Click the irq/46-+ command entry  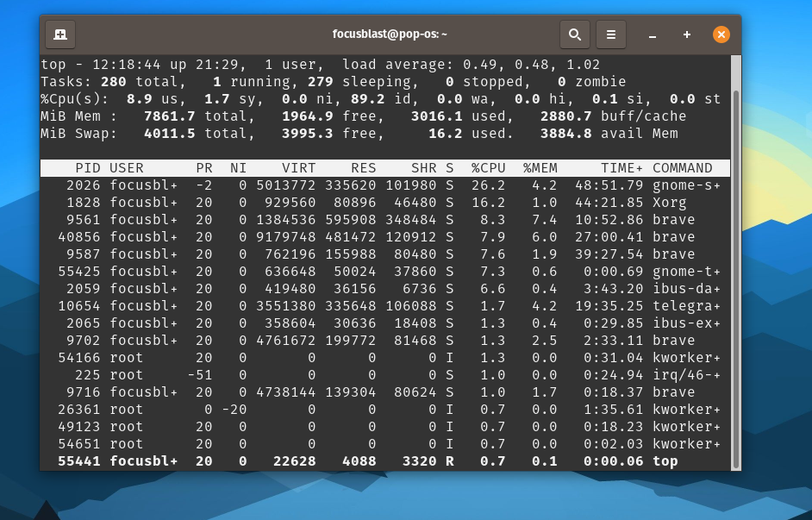click(x=685, y=375)
